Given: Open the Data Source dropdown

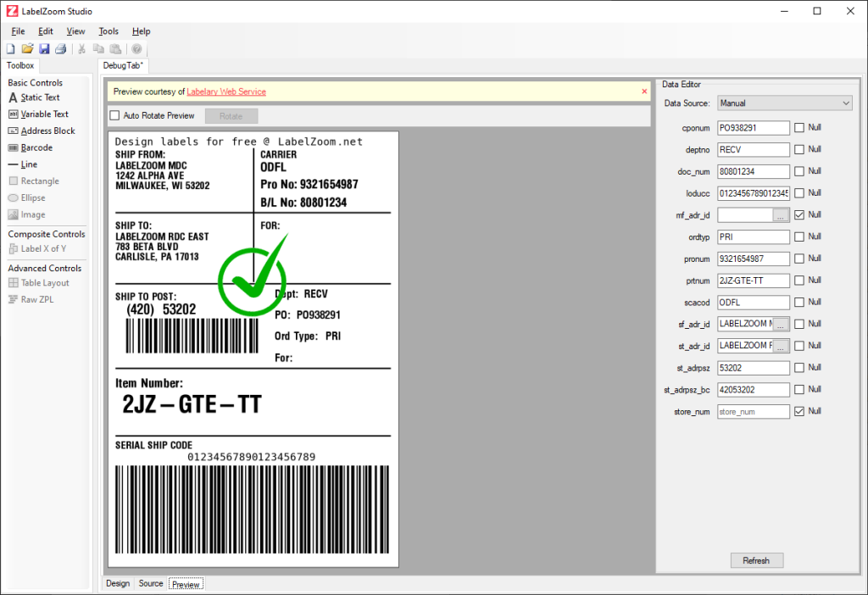Looking at the screenshot, I should click(x=784, y=103).
